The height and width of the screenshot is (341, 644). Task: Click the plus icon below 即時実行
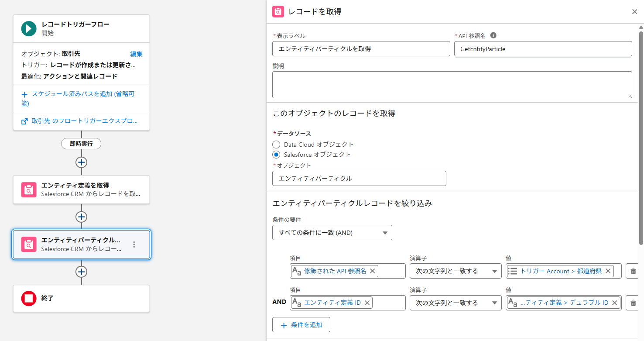[x=81, y=162]
